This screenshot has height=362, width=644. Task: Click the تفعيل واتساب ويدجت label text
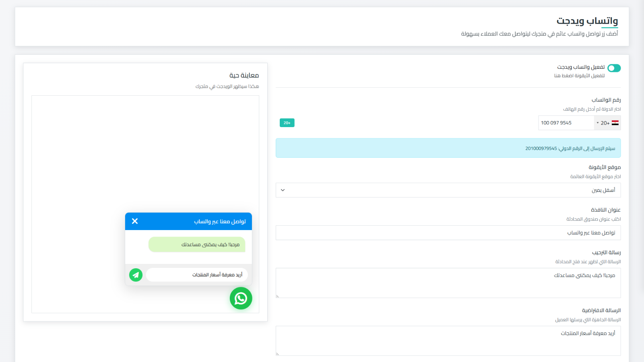pyautogui.click(x=581, y=67)
